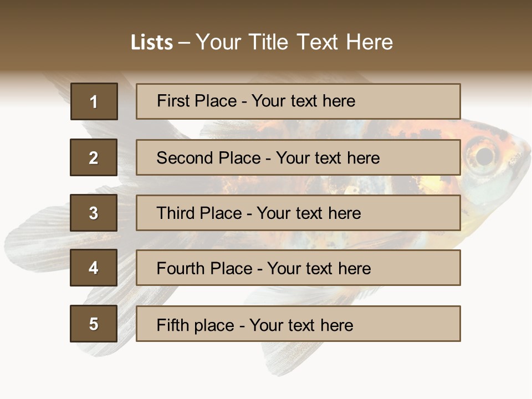Click the slide title text
532x399 pixels.
pos(262,42)
